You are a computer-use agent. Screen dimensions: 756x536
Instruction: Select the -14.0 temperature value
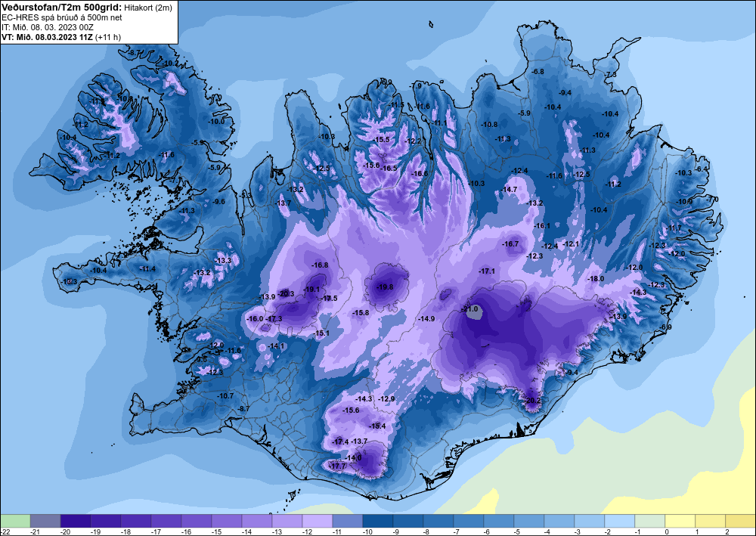[x=353, y=457]
